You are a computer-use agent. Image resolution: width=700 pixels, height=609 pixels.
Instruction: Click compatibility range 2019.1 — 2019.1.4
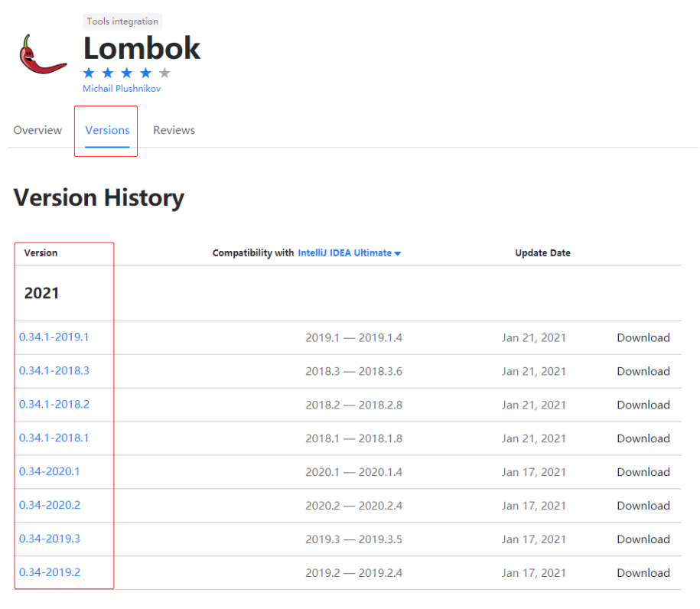point(353,337)
